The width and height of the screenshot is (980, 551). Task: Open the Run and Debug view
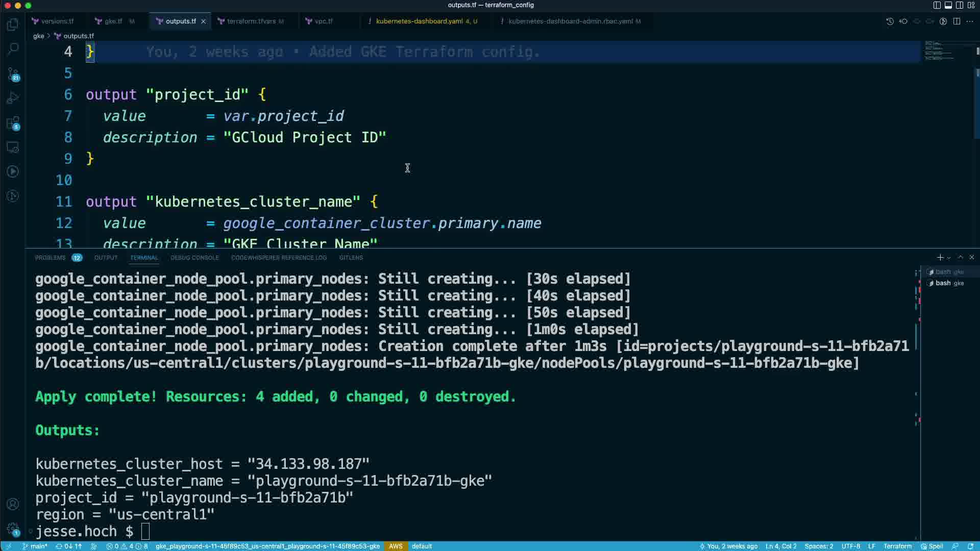(x=13, y=98)
